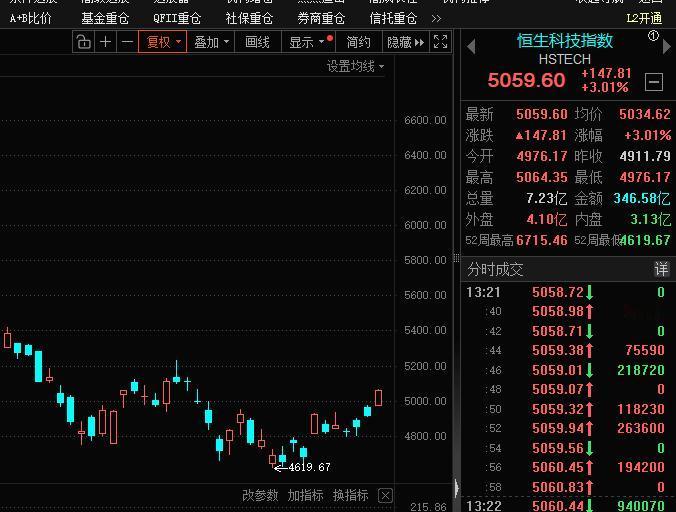Click the 4619.67 low price marker

pos(309,467)
